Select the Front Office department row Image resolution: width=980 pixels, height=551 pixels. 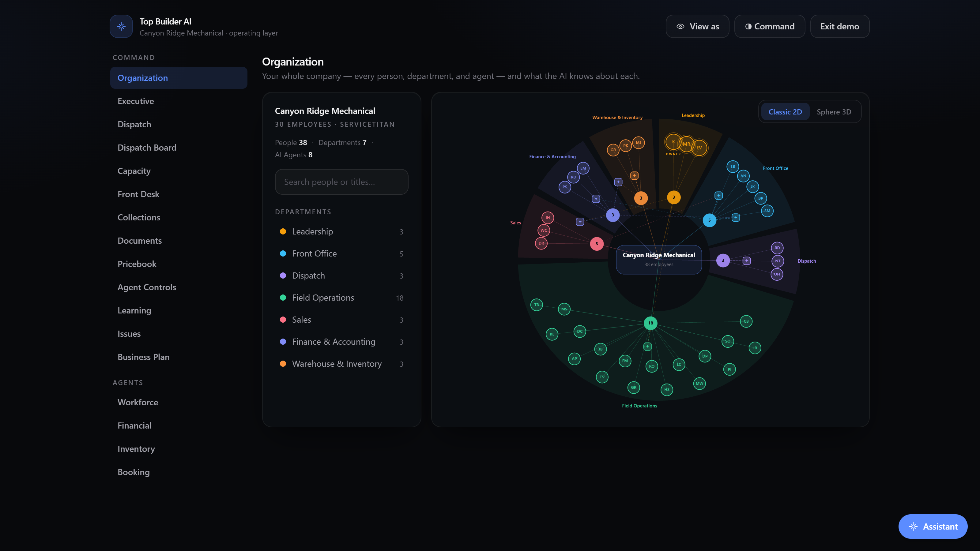coord(341,254)
